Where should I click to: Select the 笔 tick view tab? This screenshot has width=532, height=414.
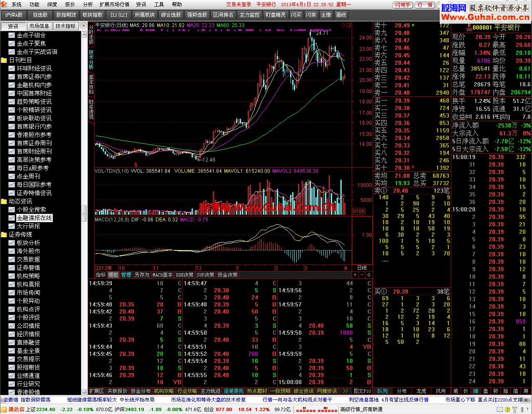(x=456, y=391)
